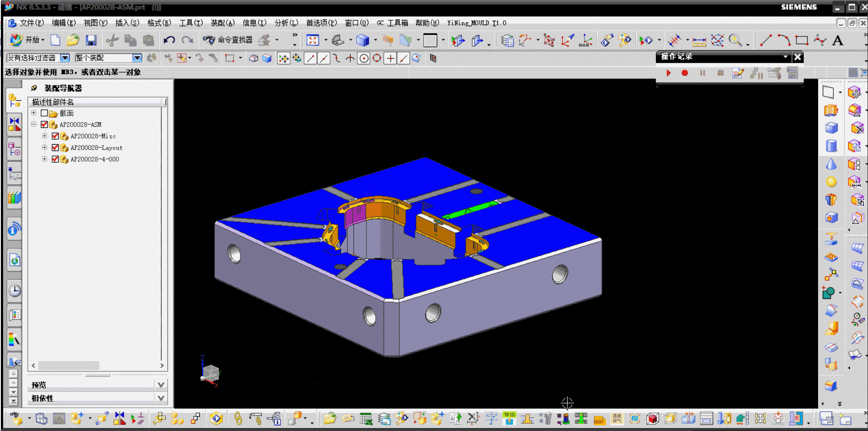
Task: Click the Open folder icon in bottom toolbar
Action: 330,419
